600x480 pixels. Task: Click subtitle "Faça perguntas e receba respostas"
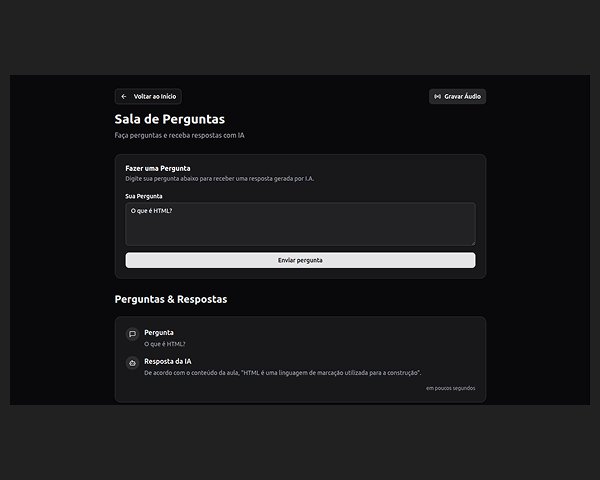click(x=179, y=136)
